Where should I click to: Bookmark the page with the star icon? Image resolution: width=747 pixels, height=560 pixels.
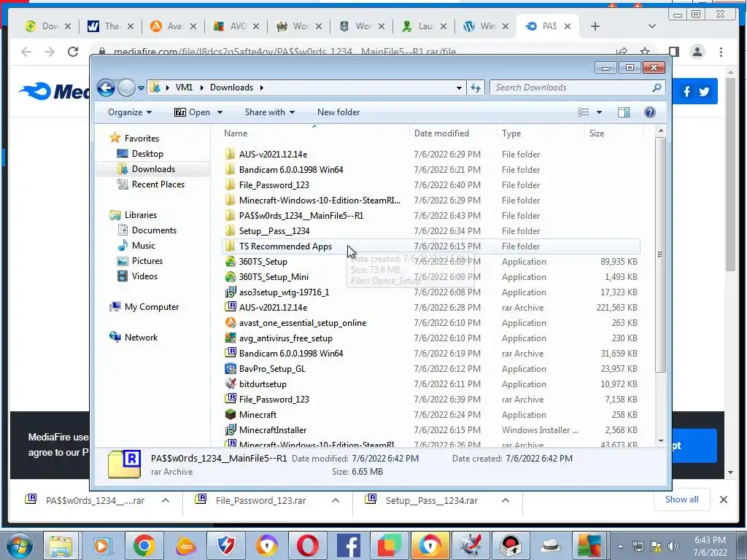pyautogui.click(x=645, y=52)
